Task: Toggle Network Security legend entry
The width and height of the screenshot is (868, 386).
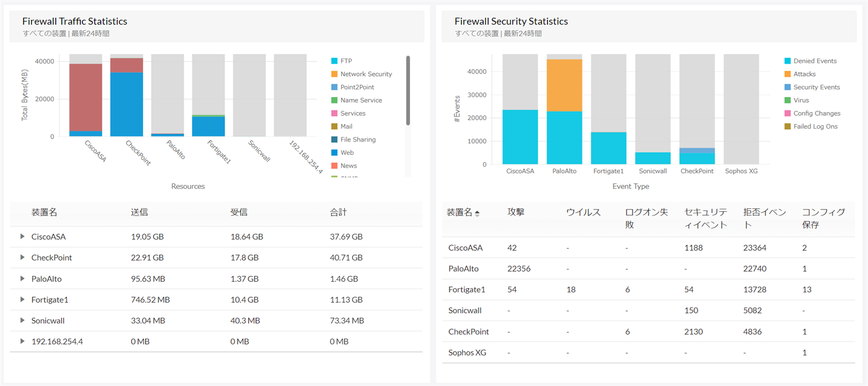Action: coord(366,74)
